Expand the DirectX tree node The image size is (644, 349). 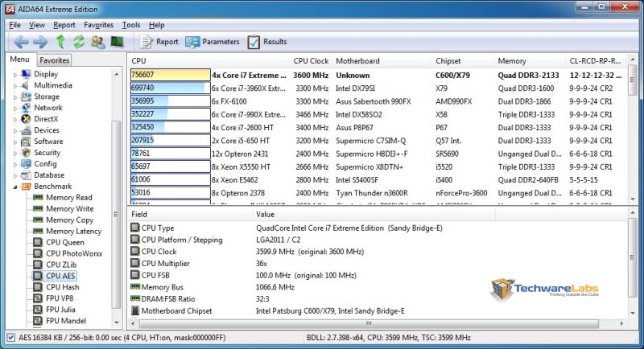[x=15, y=119]
